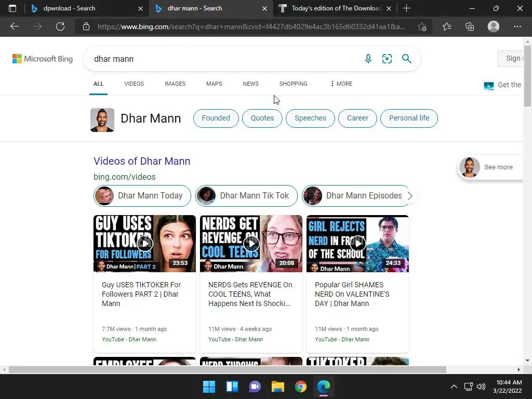Add this page to favorites star icon
The width and height of the screenshot is (532, 399).
pyautogui.click(x=422, y=26)
